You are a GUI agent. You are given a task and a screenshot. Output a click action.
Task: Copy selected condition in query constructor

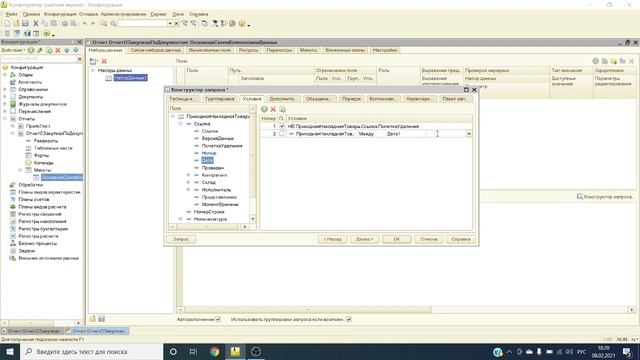(x=282, y=109)
